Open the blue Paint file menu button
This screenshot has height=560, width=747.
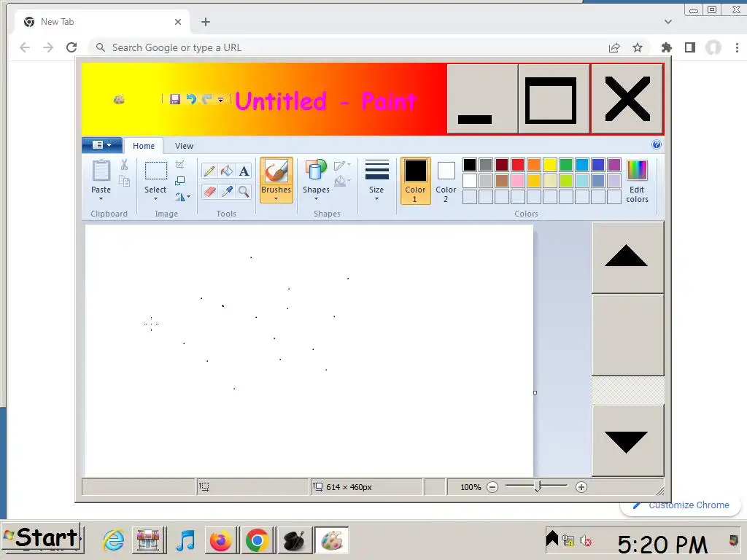coord(102,145)
